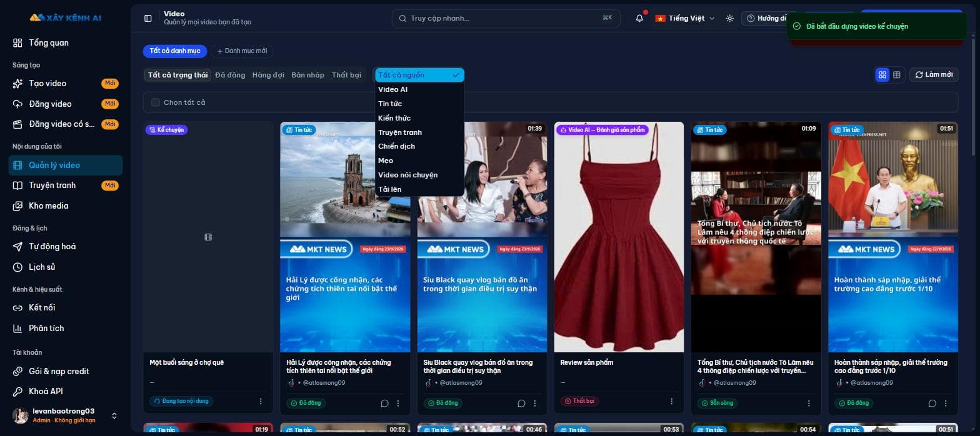The image size is (980, 436).
Task: Open comments on the Hải Lý video card
Action: coord(384,403)
